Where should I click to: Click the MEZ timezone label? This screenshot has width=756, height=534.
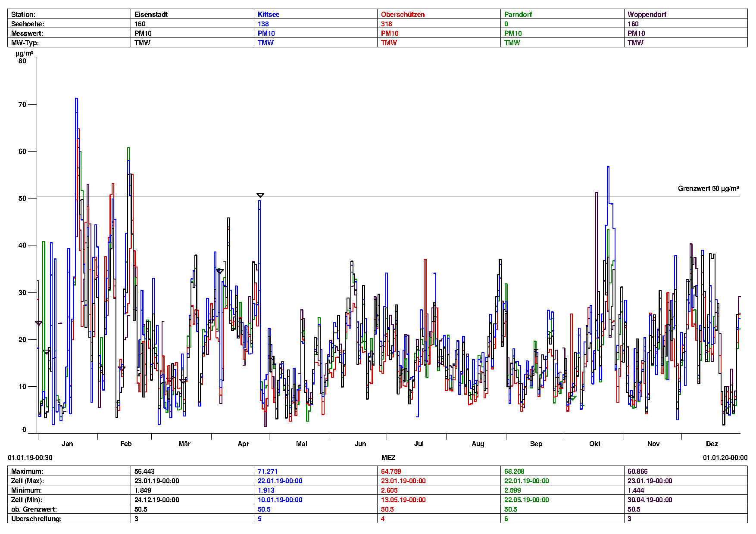coord(388,457)
